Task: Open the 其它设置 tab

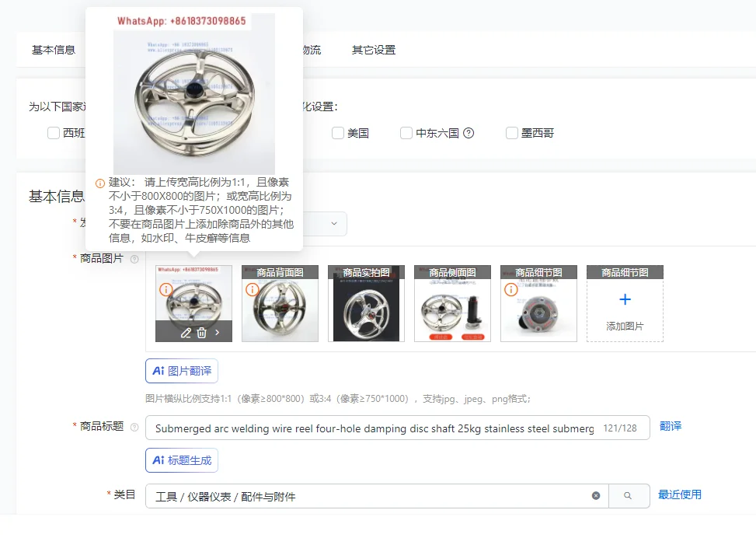Action: (374, 50)
